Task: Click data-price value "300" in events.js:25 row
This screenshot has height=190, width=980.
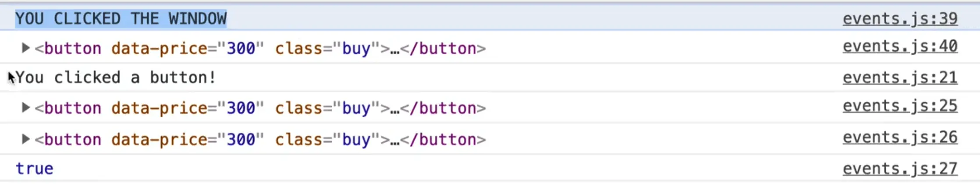Action: coord(241,108)
